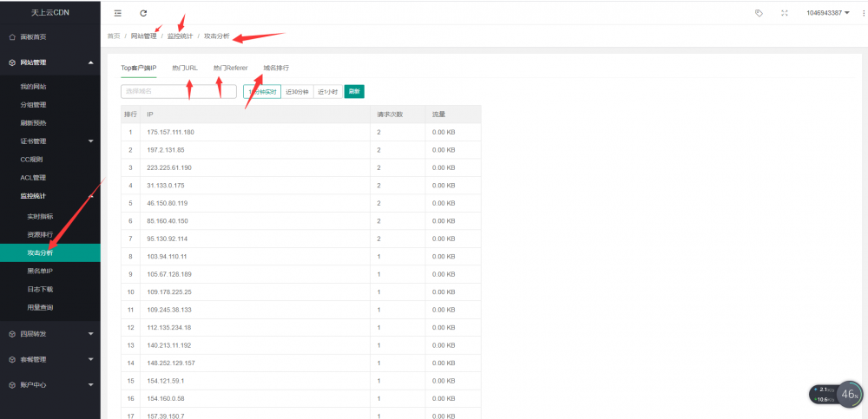
Task: Enter fullscreen using the expand icon
Action: pos(785,13)
